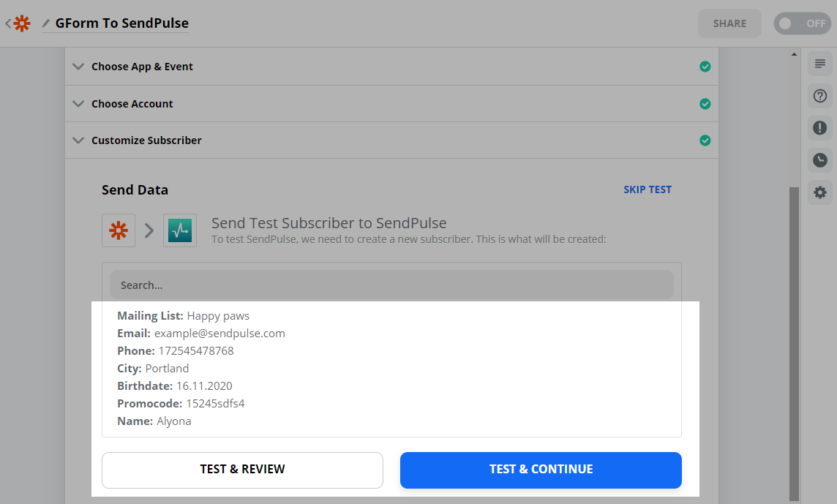
Task: Click the SKIP TEST link
Action: click(648, 189)
